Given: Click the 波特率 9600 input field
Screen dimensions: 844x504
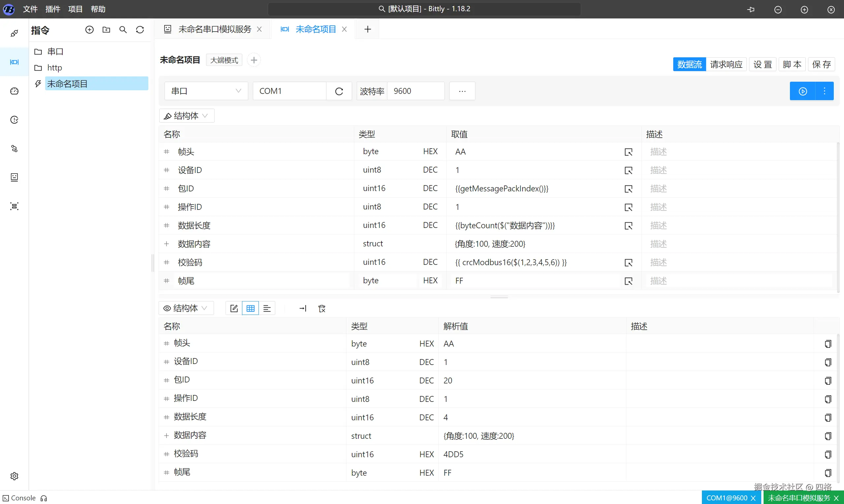Looking at the screenshot, I should pyautogui.click(x=415, y=91).
